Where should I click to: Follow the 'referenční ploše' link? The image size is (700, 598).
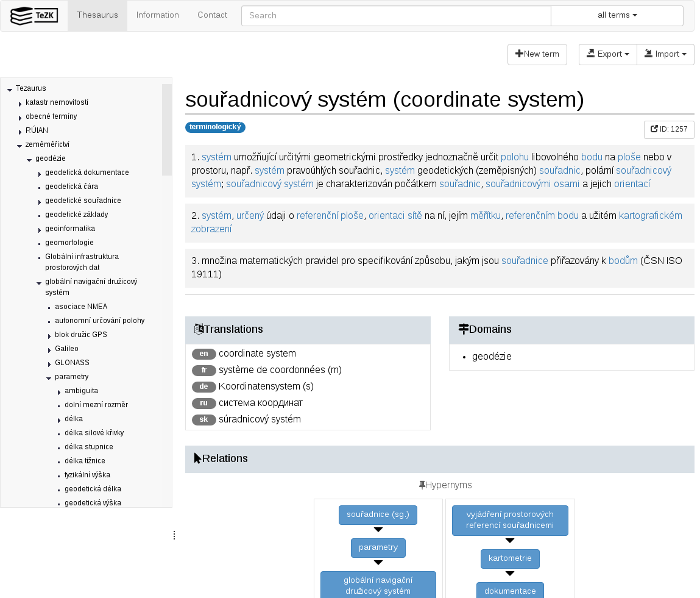[x=330, y=215]
